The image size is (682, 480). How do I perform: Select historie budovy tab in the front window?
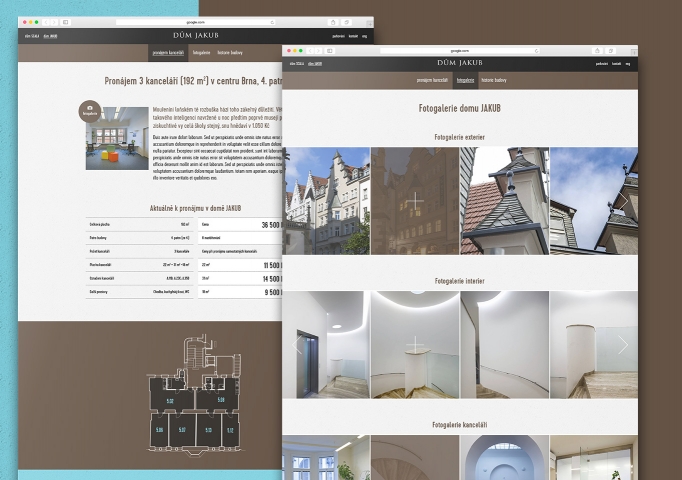click(x=494, y=80)
